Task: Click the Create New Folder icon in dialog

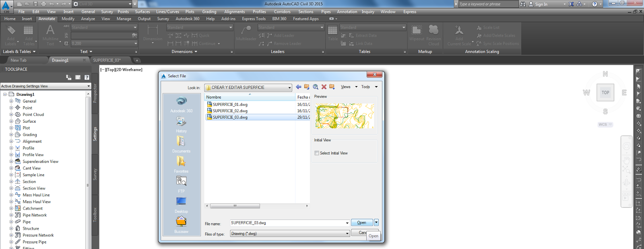Action: click(332, 87)
